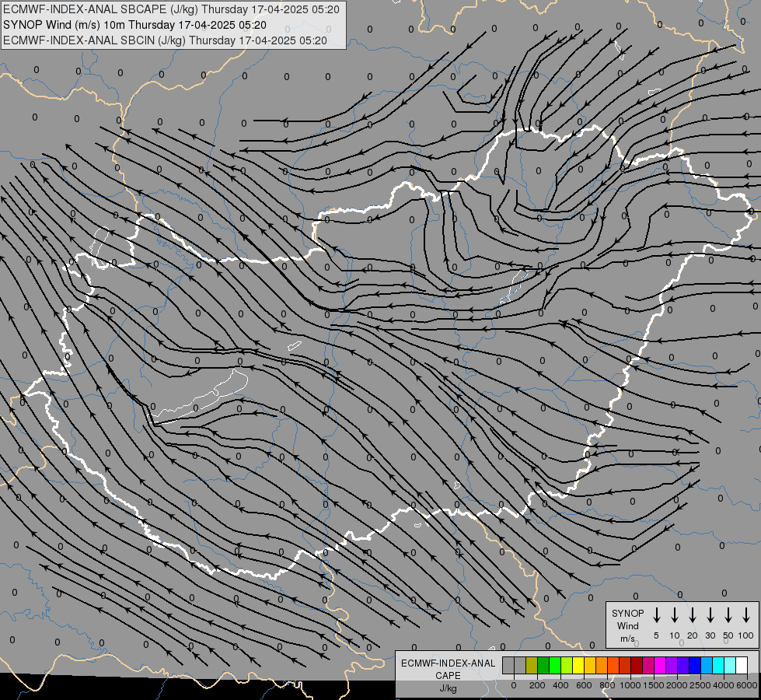Click the SYNOP Wind 10m title line
The width and height of the screenshot is (761, 700).
pos(134,25)
